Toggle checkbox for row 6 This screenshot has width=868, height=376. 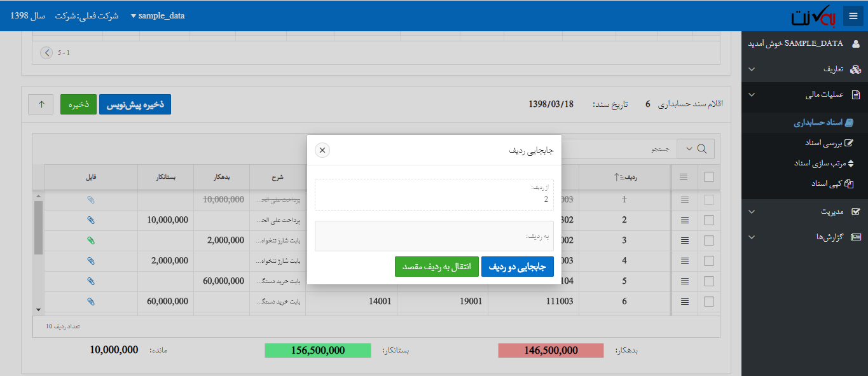pos(709,302)
